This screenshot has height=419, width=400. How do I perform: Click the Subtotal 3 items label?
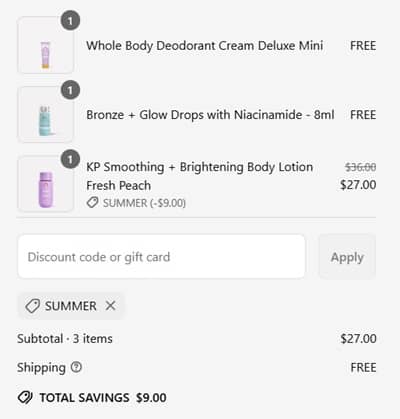pos(65,339)
